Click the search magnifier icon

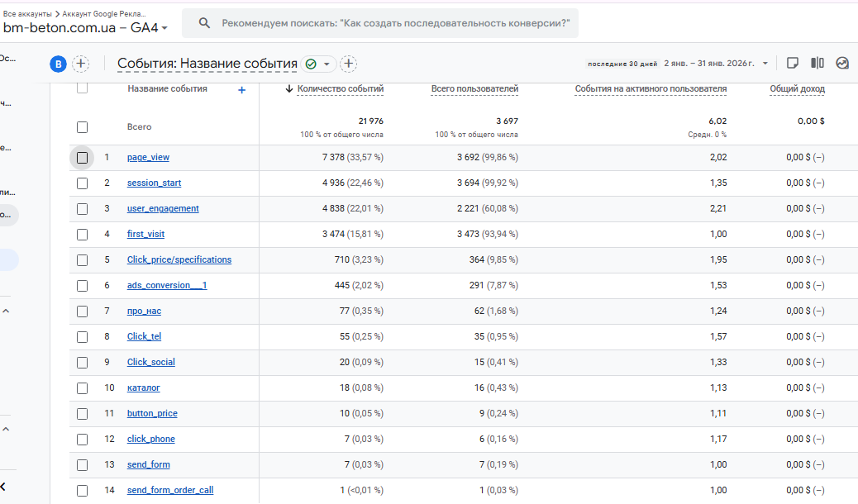pos(202,23)
